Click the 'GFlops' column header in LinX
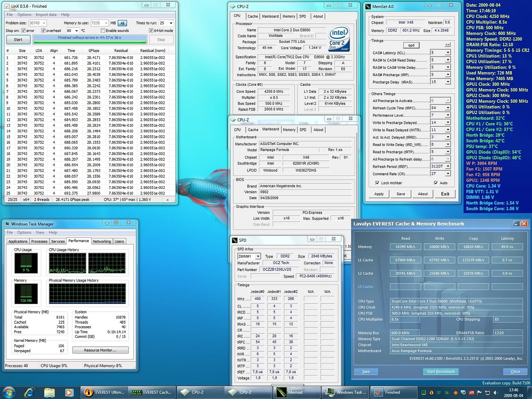The height and width of the screenshot is (399, 532). [x=94, y=51]
